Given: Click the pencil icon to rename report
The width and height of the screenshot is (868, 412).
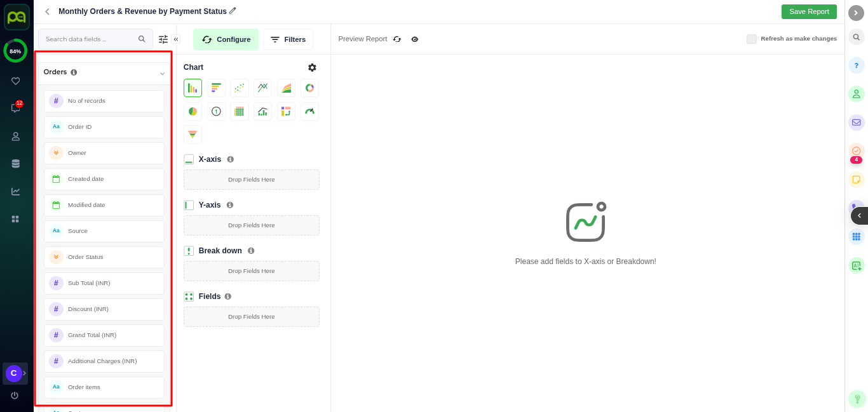Looking at the screenshot, I should click(233, 11).
